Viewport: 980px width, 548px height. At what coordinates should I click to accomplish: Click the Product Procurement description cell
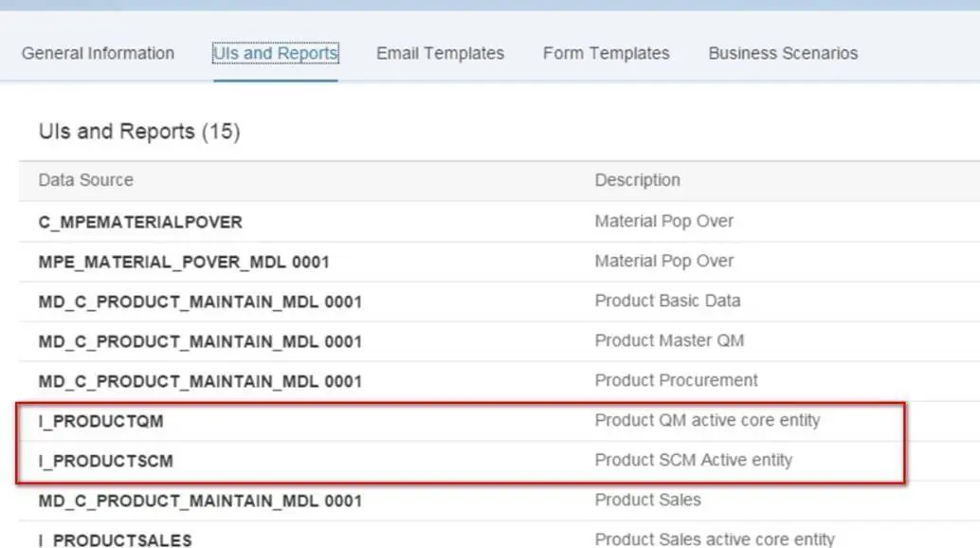676,380
